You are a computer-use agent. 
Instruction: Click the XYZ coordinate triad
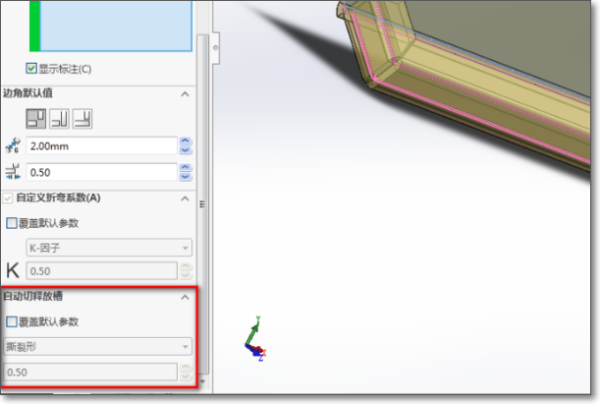[255, 339]
